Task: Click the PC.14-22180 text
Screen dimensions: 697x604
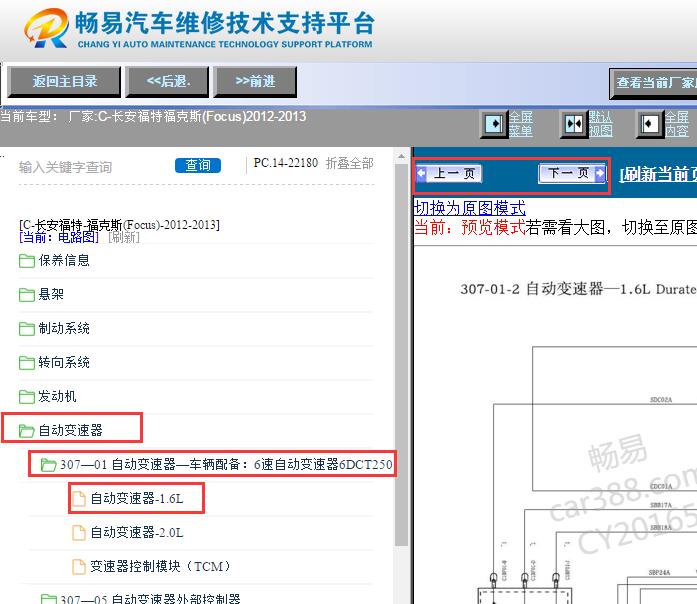Action: pyautogui.click(x=286, y=163)
